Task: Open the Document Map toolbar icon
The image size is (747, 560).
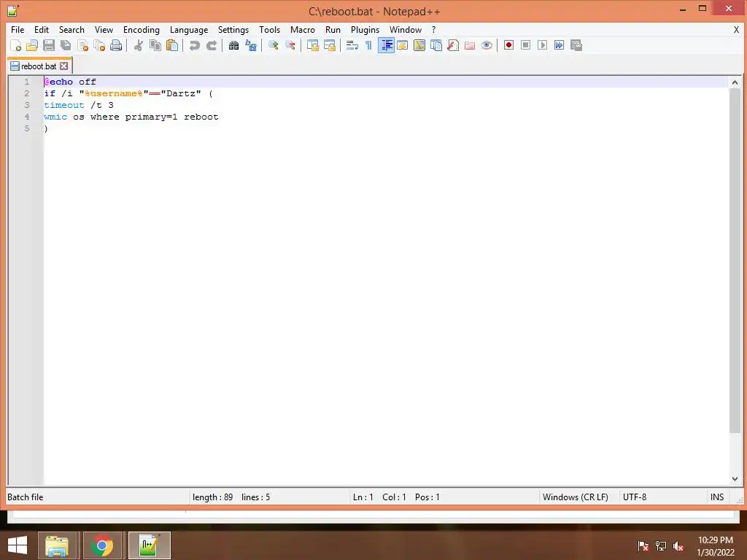Action: pyautogui.click(x=419, y=45)
